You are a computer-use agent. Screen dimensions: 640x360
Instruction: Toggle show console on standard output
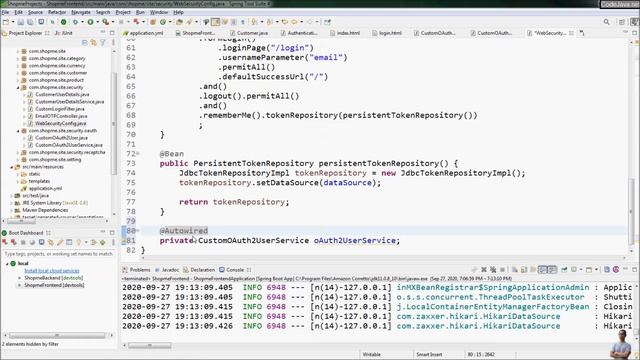[x=542, y=270]
